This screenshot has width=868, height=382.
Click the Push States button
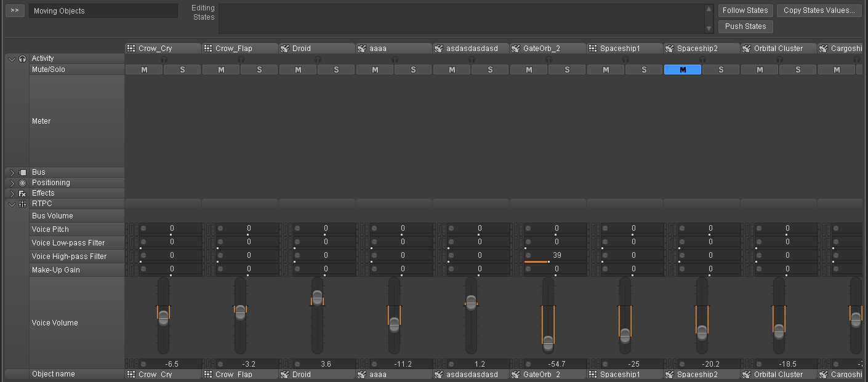(745, 26)
